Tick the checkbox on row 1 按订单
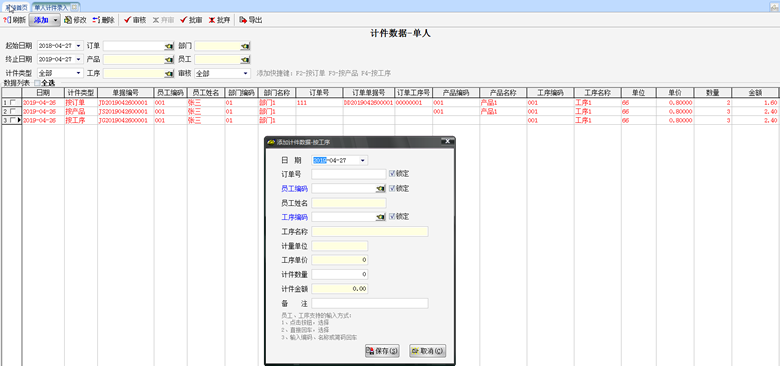 (13, 102)
